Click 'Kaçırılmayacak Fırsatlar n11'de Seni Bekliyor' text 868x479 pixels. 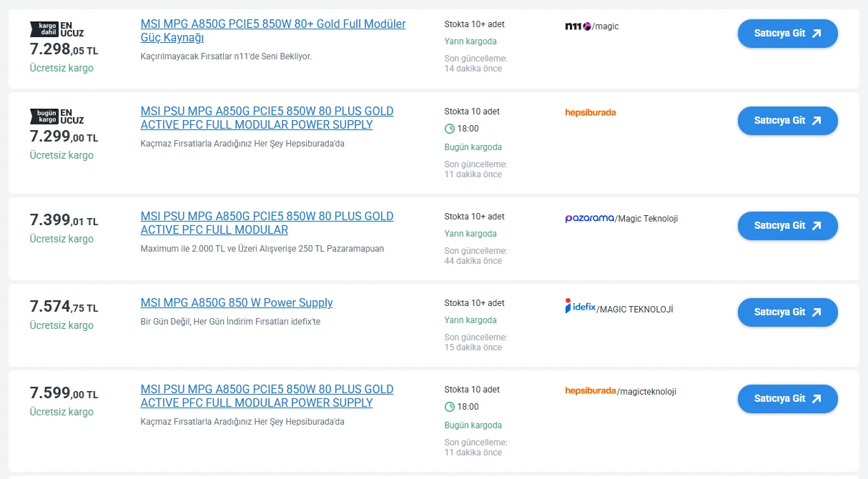[x=226, y=56]
